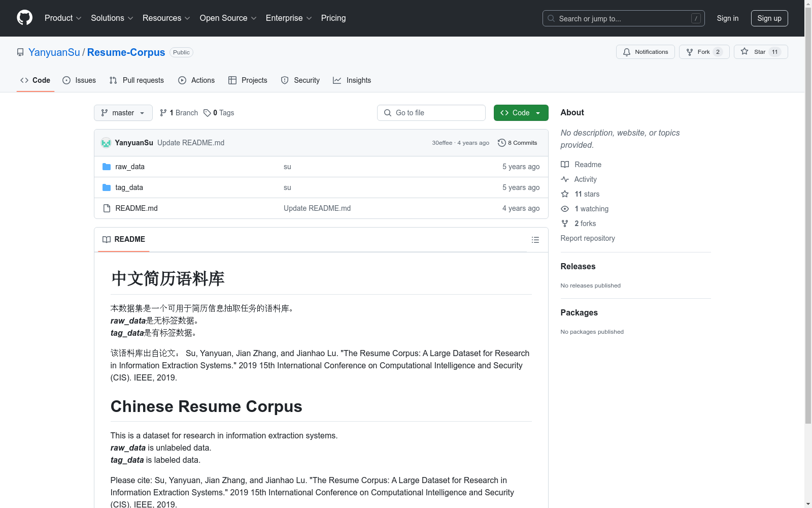Click the slash shortcut key icon
Image resolution: width=812 pixels, height=508 pixels.
point(696,18)
